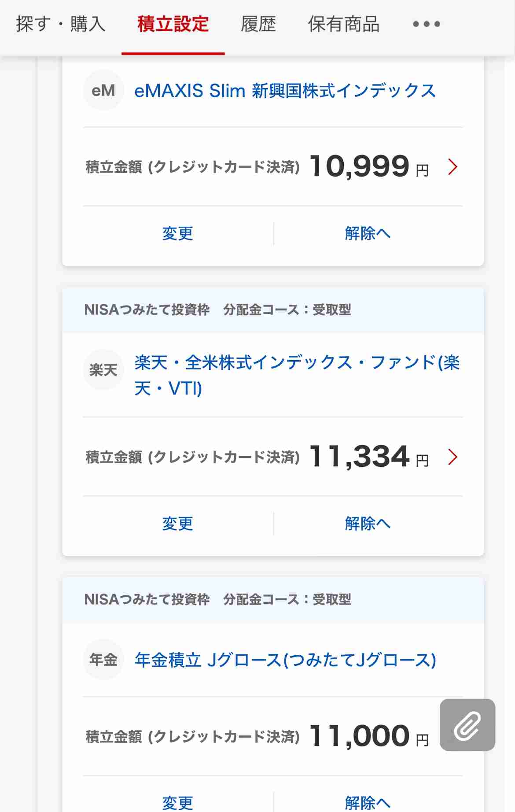The image size is (515, 812).
Task: Click 解除へ for the eMAXIS Slim fund
Action: (368, 233)
